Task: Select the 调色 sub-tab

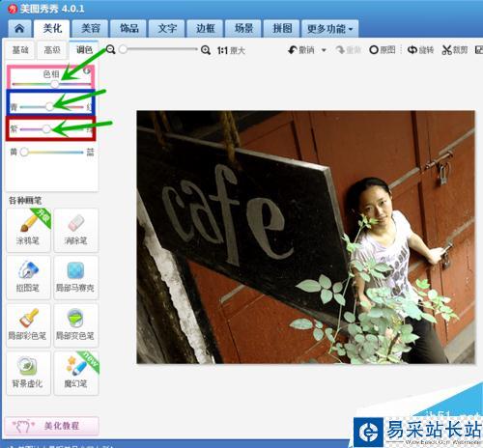Action: pos(84,49)
